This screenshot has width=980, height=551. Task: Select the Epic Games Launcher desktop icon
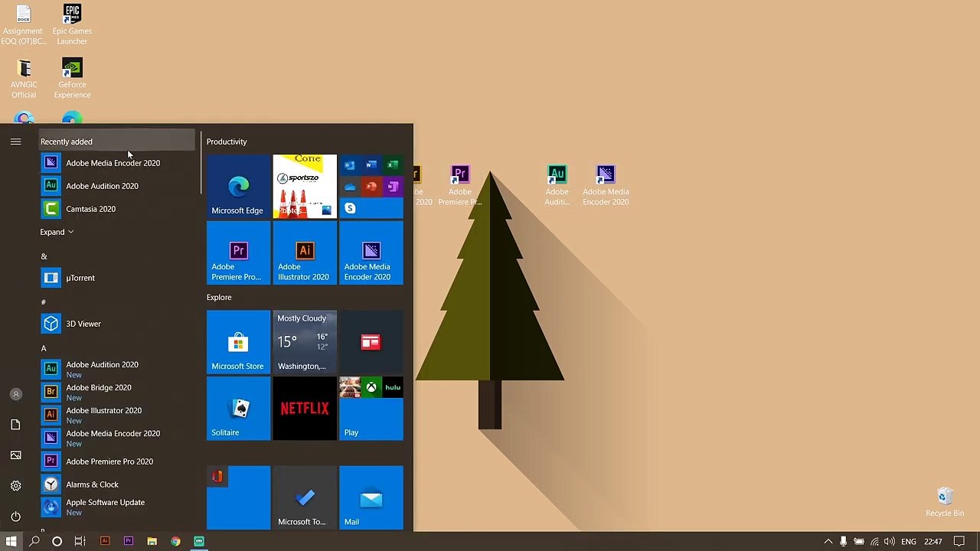tap(72, 24)
